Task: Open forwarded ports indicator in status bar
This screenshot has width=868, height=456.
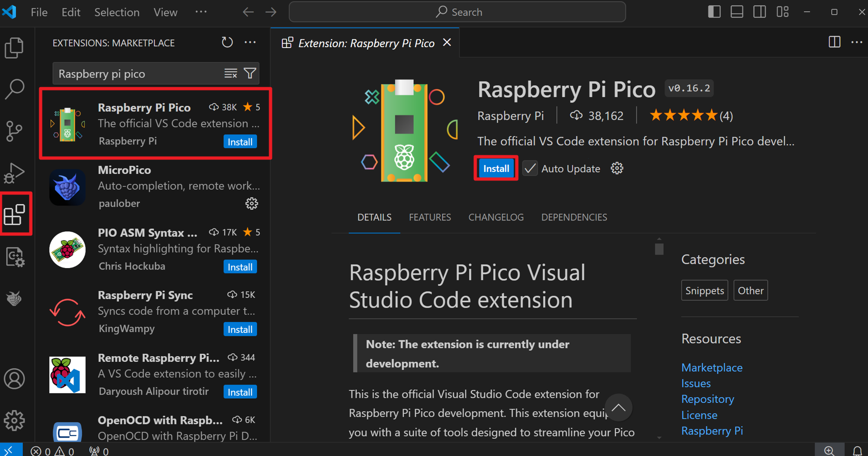Action: 99,451
